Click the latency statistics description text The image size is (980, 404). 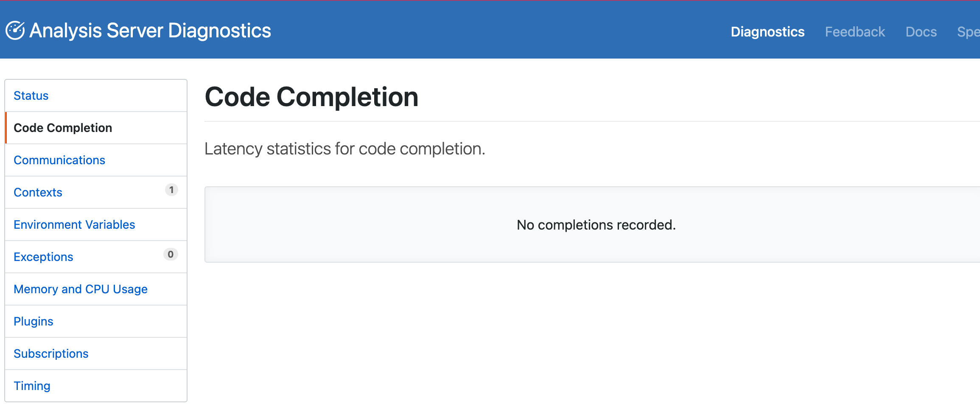344,149
